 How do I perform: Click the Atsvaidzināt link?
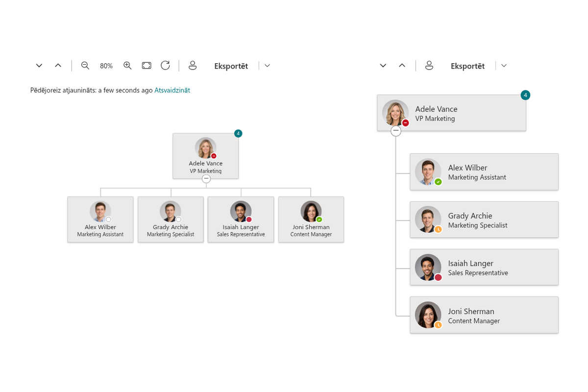pyautogui.click(x=172, y=90)
